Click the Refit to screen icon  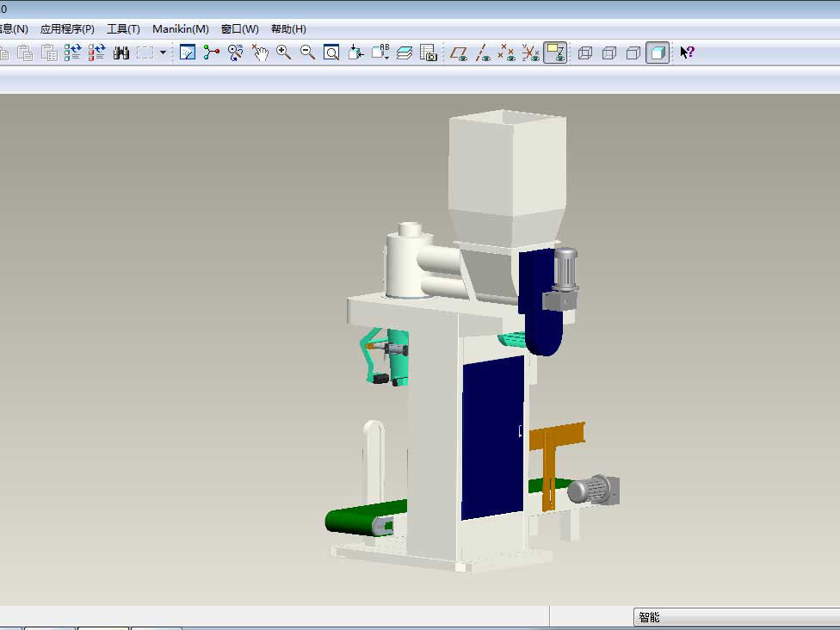[331, 52]
